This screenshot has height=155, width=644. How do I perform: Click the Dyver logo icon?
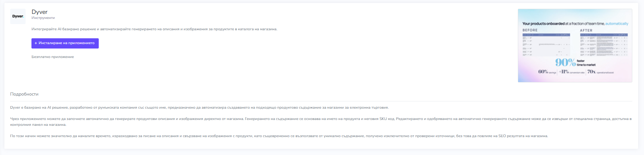click(x=18, y=16)
